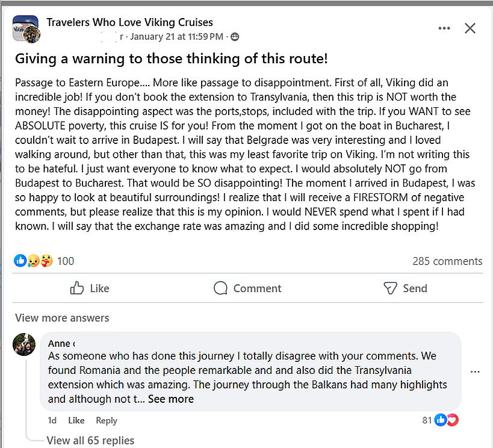This screenshot has height=448, width=493.
Task: Click Anne's avatar next to her comment
Action: click(24, 345)
